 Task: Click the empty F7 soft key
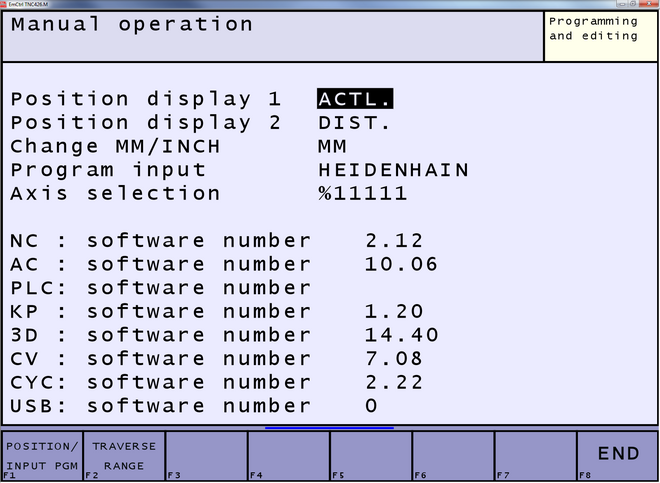coord(536,456)
